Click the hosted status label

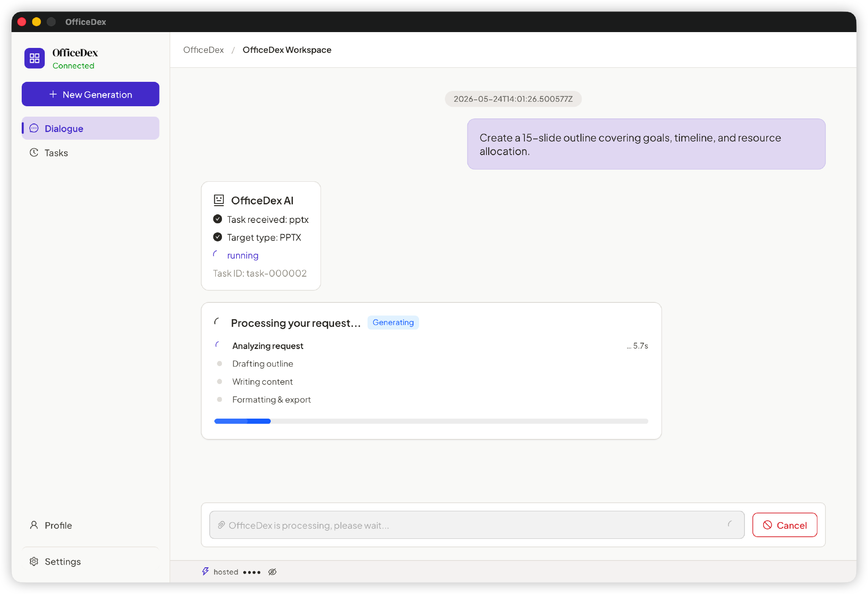226,572
